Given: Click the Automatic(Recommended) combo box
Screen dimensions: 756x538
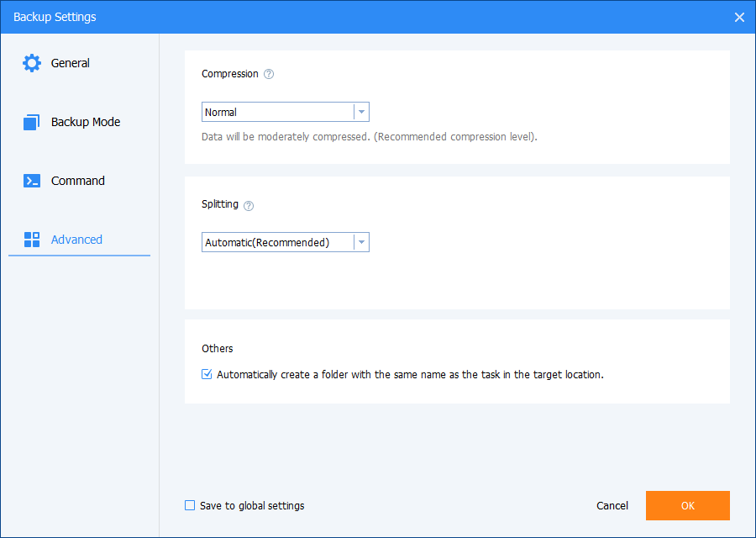Looking at the screenshot, I should coord(286,242).
